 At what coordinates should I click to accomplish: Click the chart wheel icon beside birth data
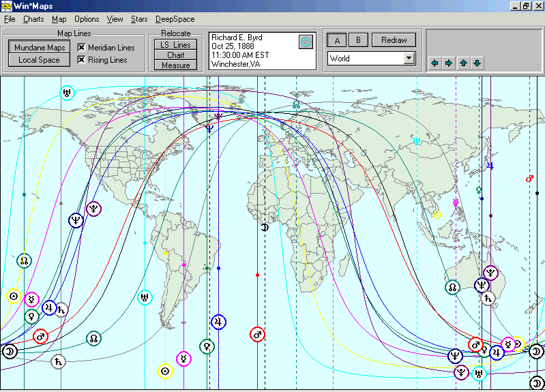[x=305, y=42]
